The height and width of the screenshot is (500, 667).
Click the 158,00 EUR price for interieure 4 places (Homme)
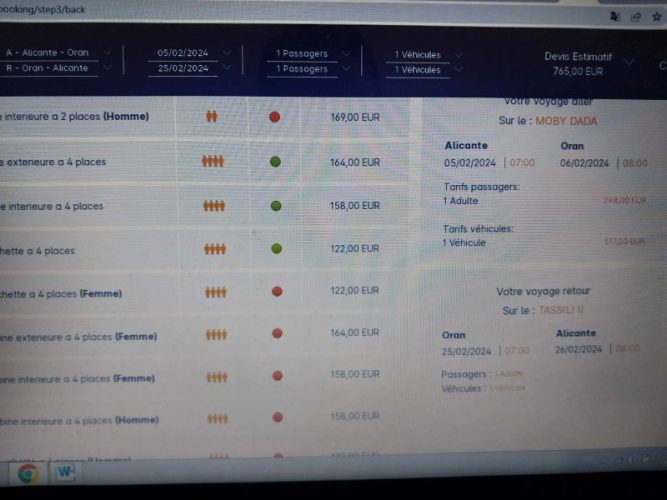[x=355, y=416]
